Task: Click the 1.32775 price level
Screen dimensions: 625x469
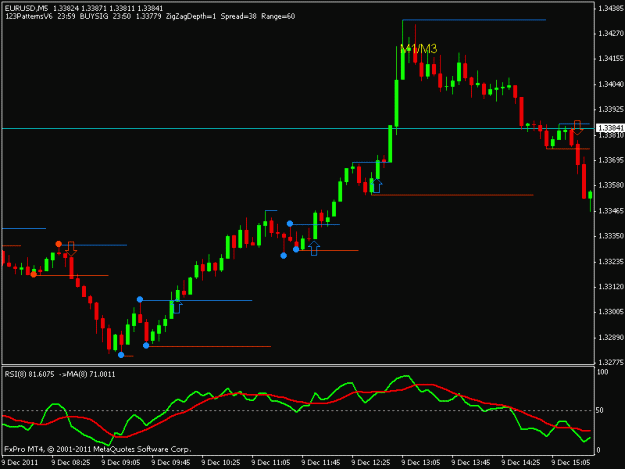Action: point(611,363)
